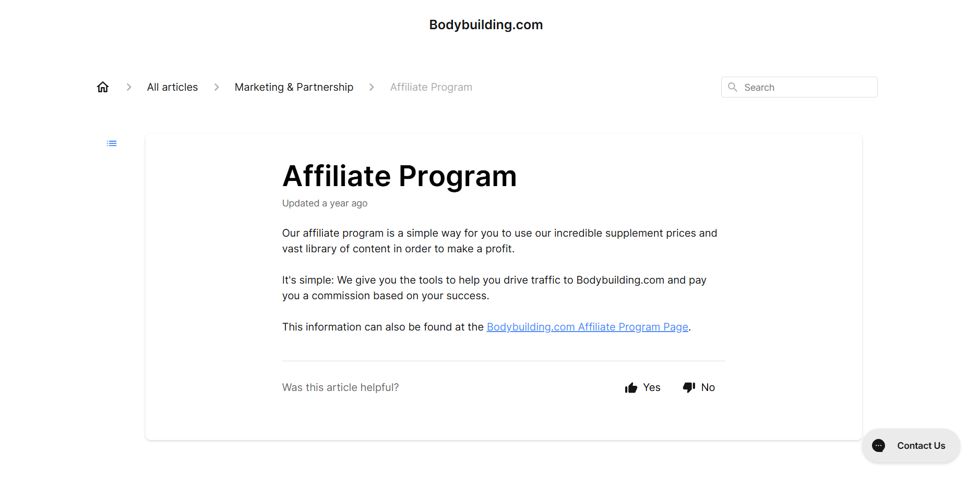
Task: Select the Affiliate Program breadcrumb item
Action: pyautogui.click(x=431, y=87)
